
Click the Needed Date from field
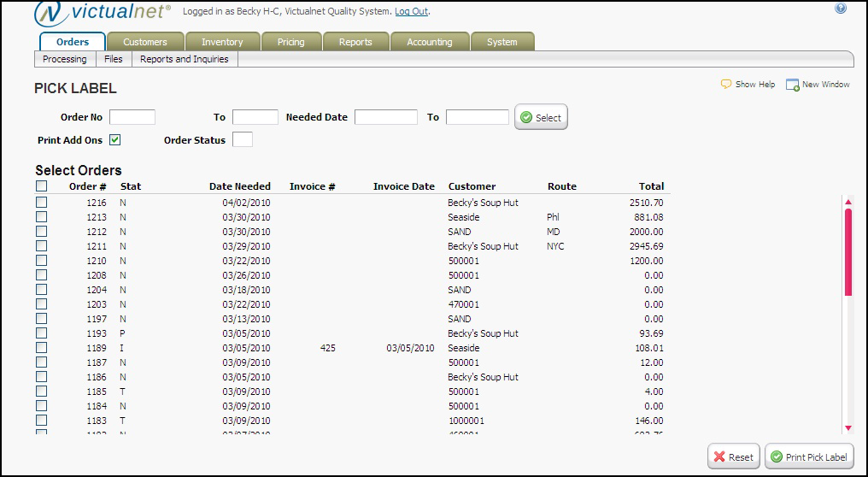(386, 117)
